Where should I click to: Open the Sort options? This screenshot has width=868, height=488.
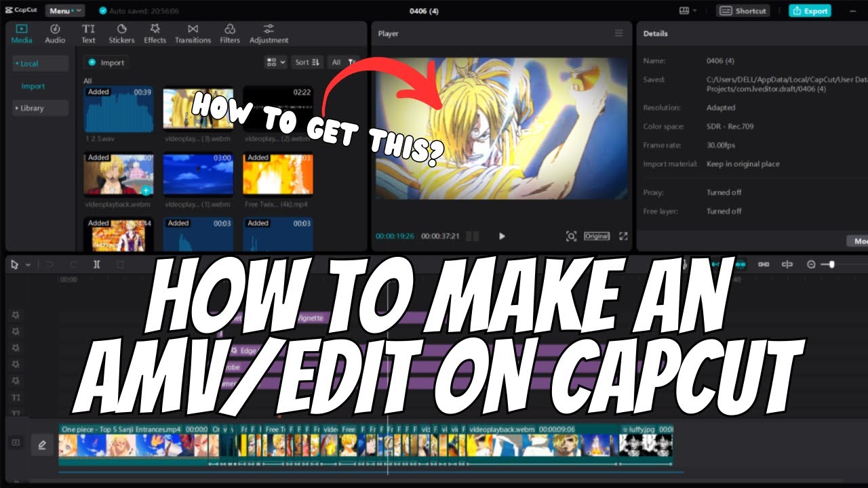tap(307, 62)
